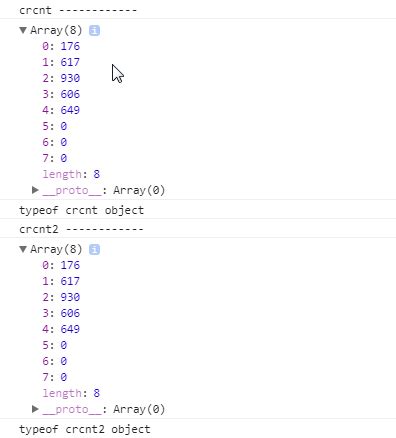Click '5: 0' in the crcnt2 array

pyautogui.click(x=55, y=345)
